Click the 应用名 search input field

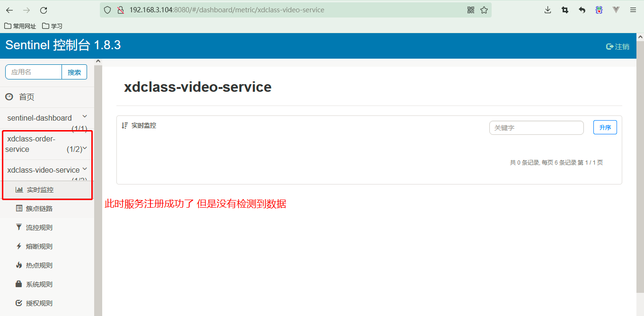(x=34, y=72)
